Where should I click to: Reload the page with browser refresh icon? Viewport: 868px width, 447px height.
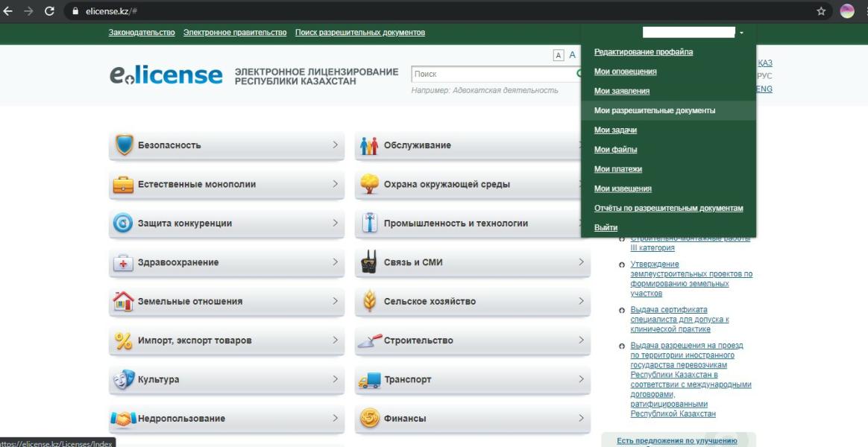click(49, 11)
